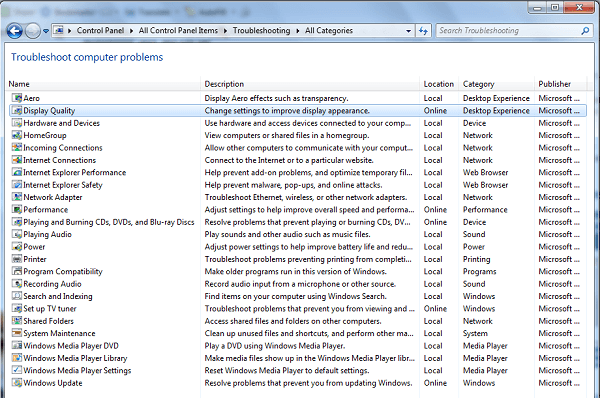Click the Printer troubleshooter icon
This screenshot has height=398, width=600.
(17, 259)
